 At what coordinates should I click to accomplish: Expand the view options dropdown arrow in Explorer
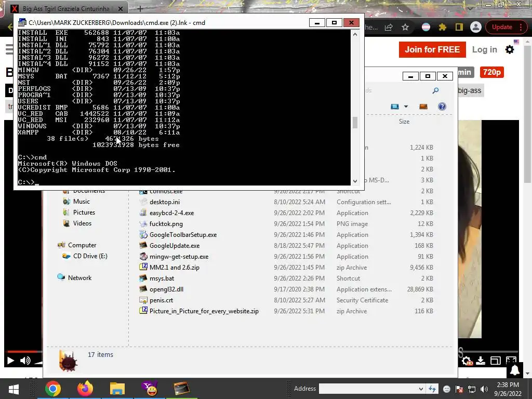406,107
